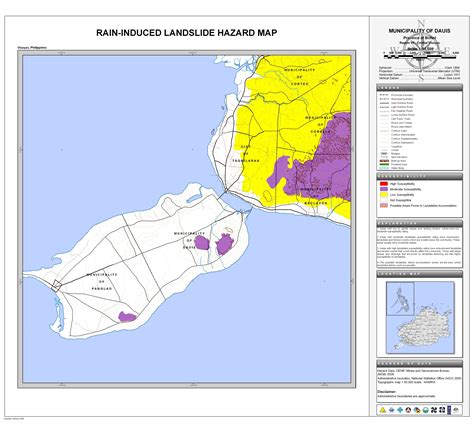Click the 'Municipality of Dauis' label on the map
The width and height of the screenshot is (474, 437).
(189, 240)
